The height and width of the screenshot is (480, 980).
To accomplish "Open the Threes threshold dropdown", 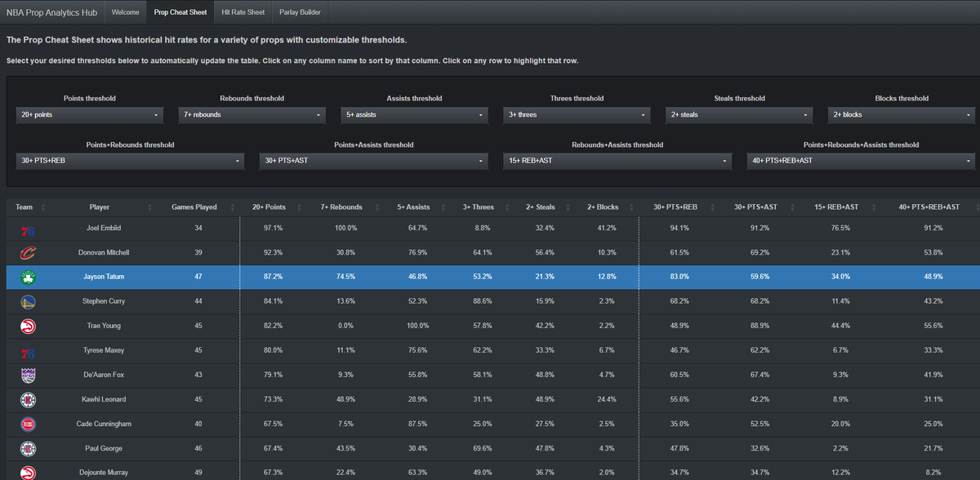I will pyautogui.click(x=577, y=115).
